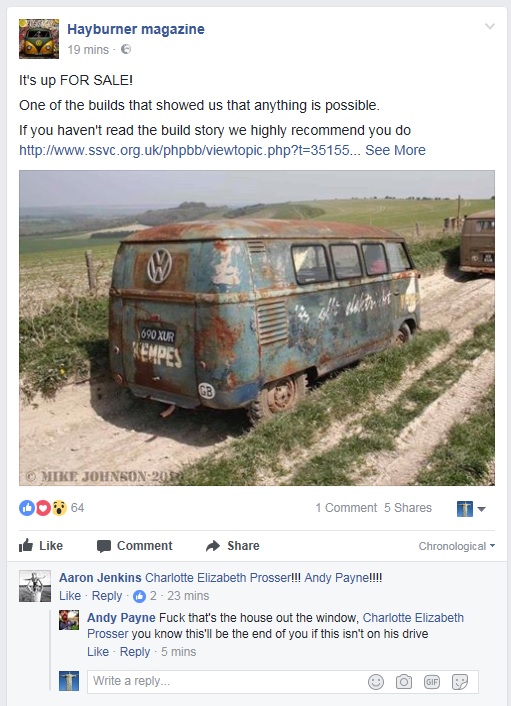Click the Hayburner magazine profile picture
511x706 pixels.
[x=39, y=39]
